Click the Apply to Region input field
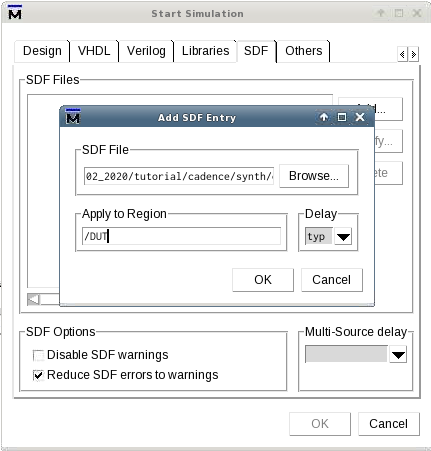Screen dimensions: 431x451 tap(181, 236)
